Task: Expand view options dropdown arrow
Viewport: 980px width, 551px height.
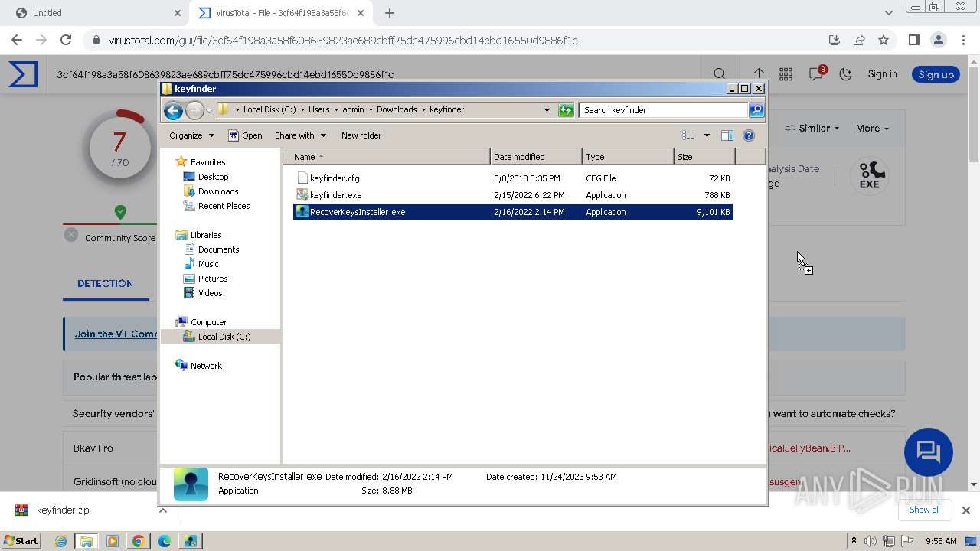Action: tap(707, 135)
